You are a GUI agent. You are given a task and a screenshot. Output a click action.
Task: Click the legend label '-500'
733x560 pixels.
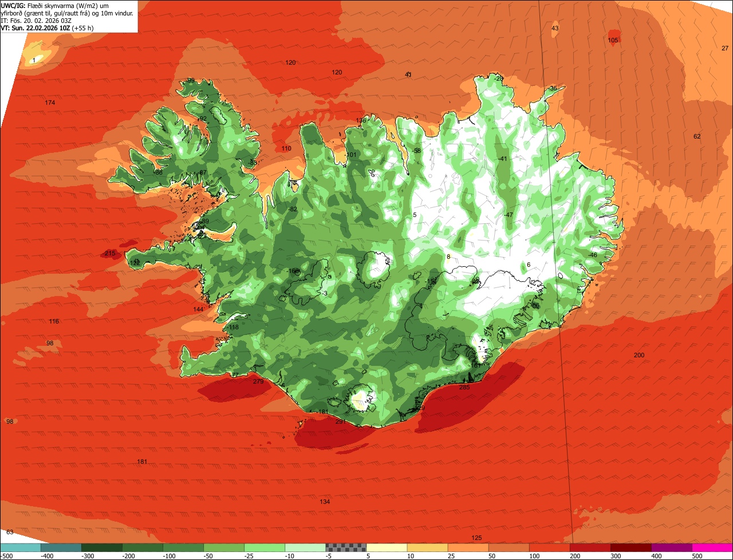tap(6, 555)
